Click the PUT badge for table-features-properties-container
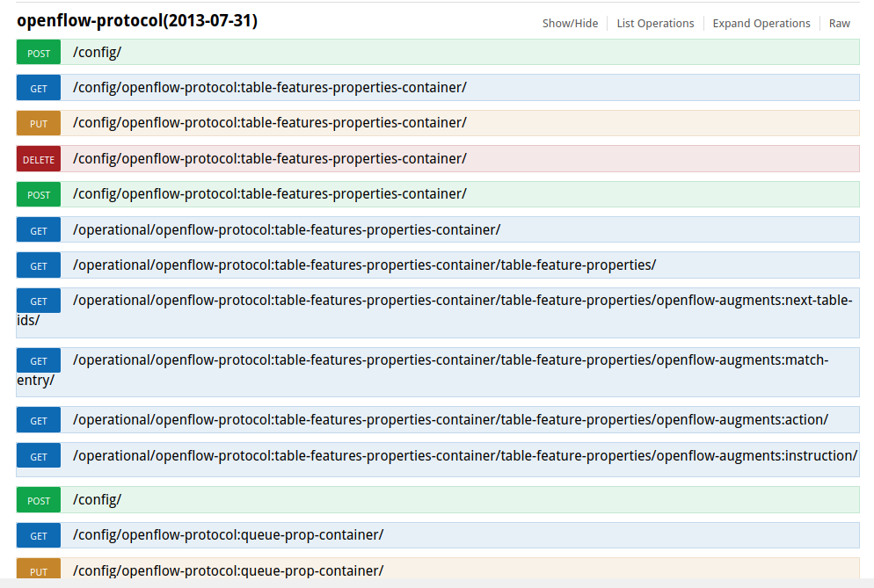 tap(39, 123)
